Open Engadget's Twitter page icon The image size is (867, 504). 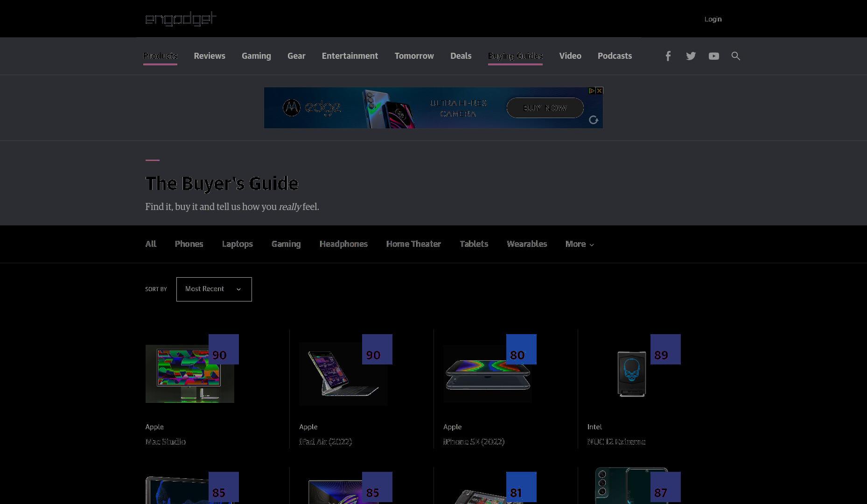(x=691, y=56)
